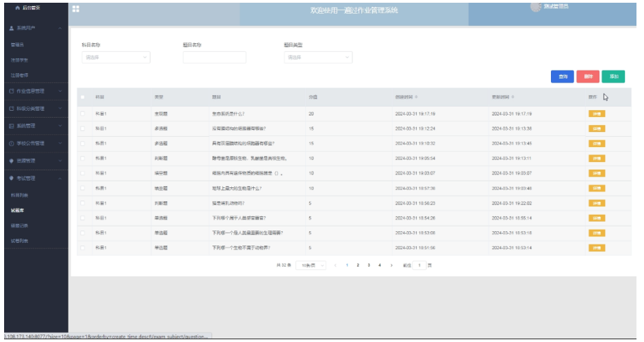This screenshot has width=644, height=342.
Task: Collapse the 考试管理 sidebar chevron
Action: point(60,179)
